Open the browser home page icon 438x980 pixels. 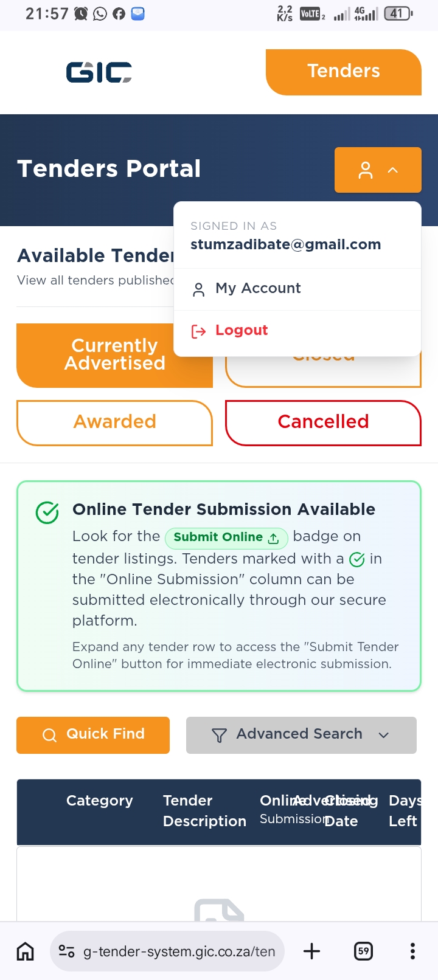pos(25,951)
